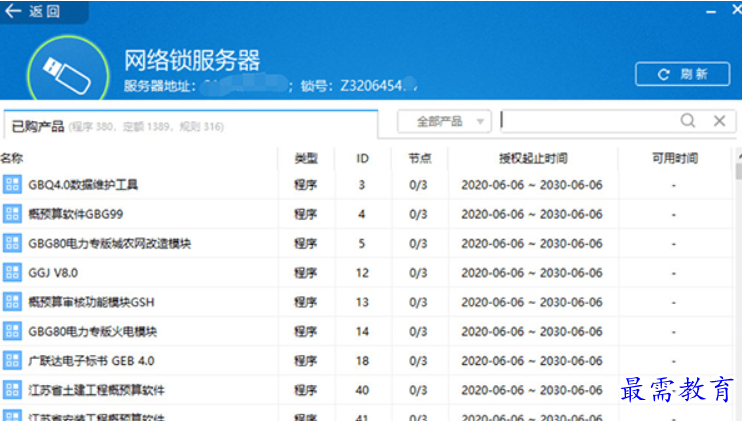The height and width of the screenshot is (421, 742).
Task: Sort by the 授权起止时间 column header
Action: click(533, 158)
